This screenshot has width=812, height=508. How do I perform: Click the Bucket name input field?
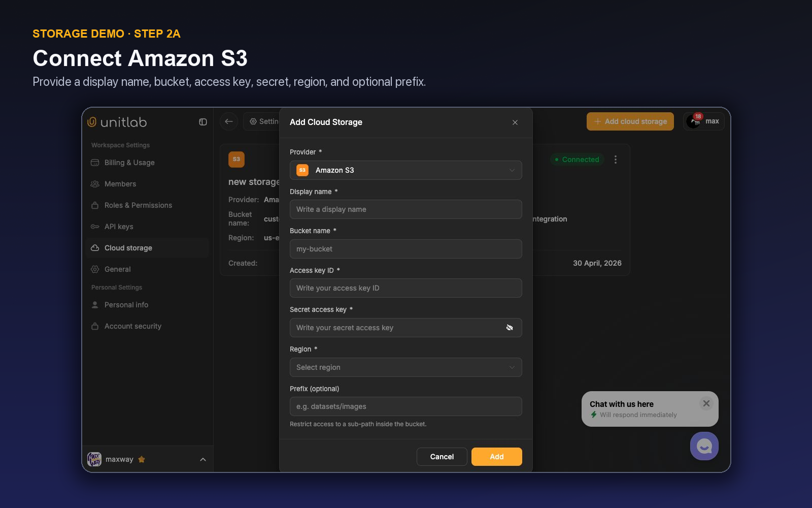click(406, 249)
